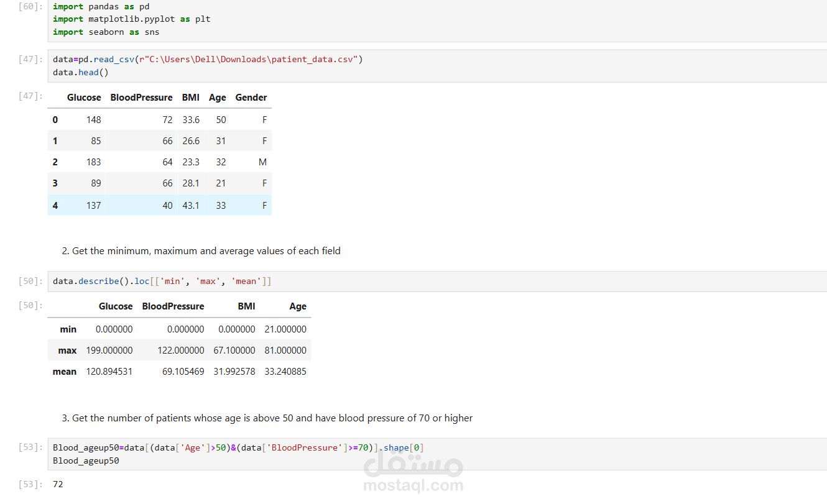The height and width of the screenshot is (504, 827).
Task: Click mean Age value 33.240885
Action: [285, 372]
